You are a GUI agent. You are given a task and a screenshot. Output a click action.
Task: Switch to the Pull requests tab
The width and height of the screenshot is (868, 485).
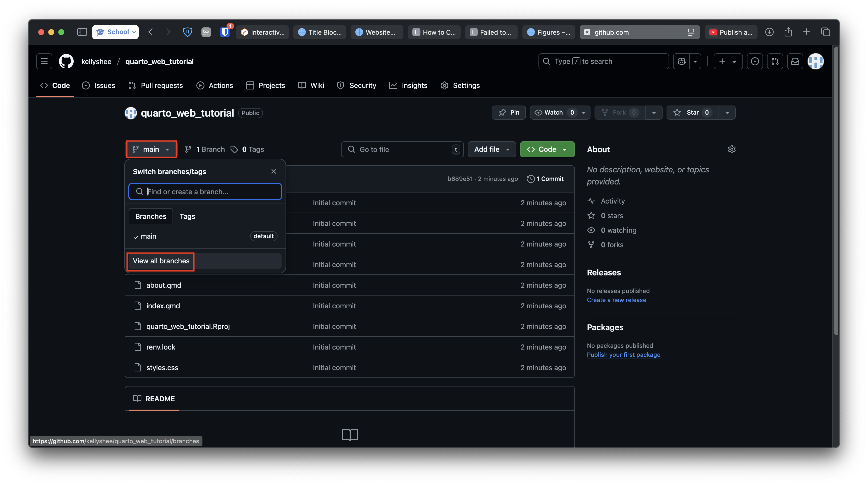point(156,86)
